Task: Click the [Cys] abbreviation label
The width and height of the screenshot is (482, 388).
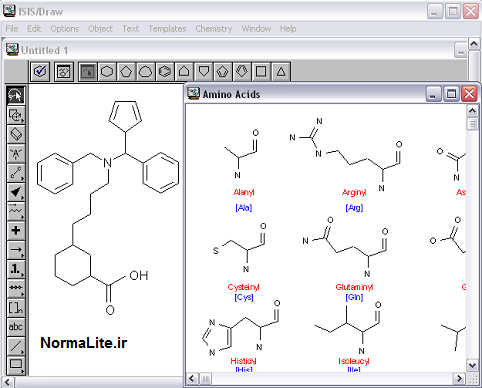Action: 244,297
